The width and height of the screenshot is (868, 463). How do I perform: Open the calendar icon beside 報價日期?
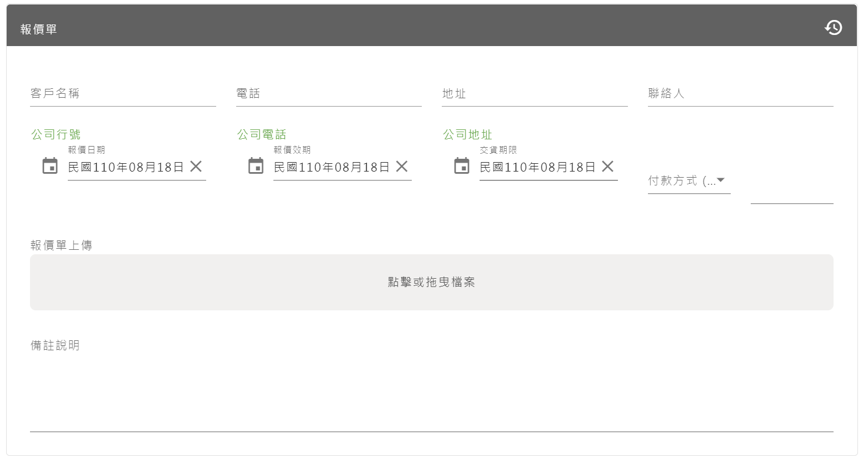(x=49, y=165)
